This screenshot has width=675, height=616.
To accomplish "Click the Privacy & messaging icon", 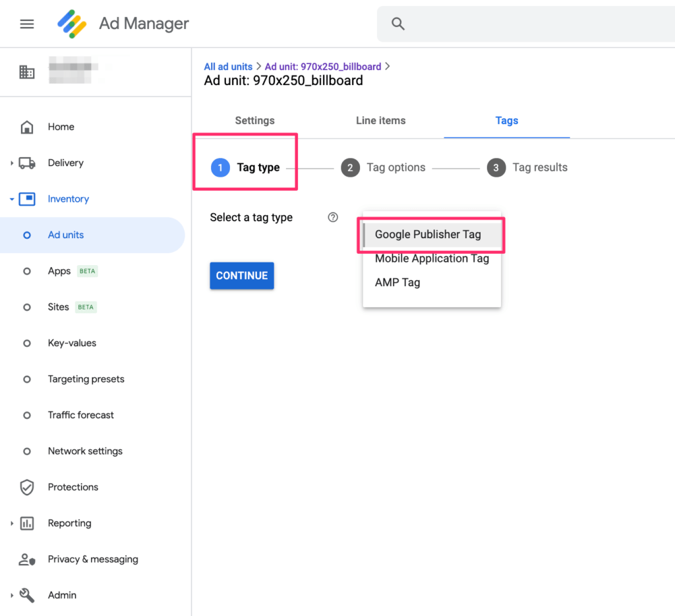I will tap(27, 559).
